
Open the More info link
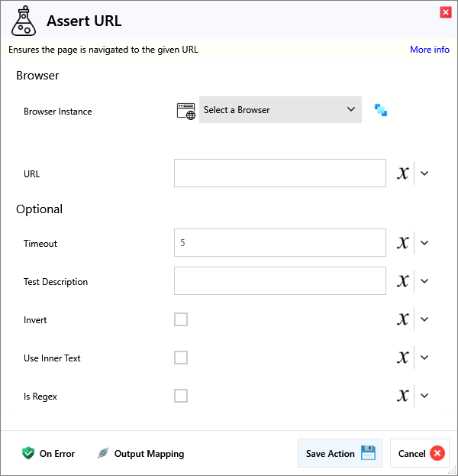point(429,50)
